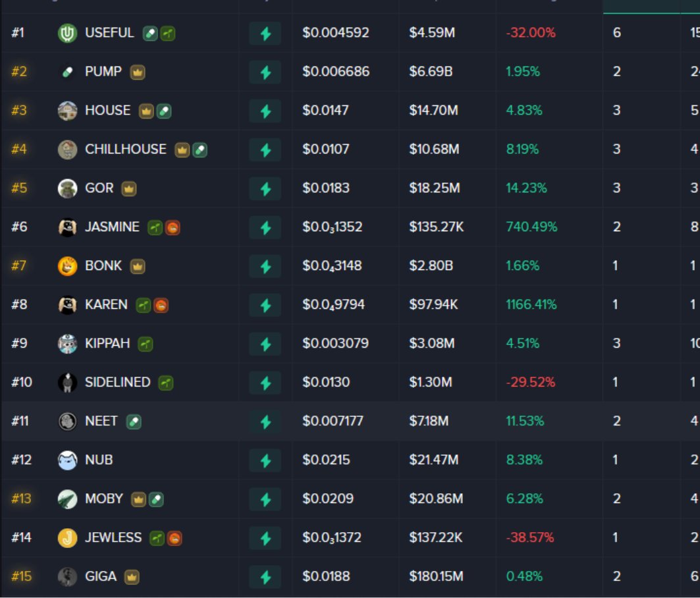Viewport: 700px width, 598px height.
Task: Click the lightning quick-buy icon for KIPPAH
Action: pyautogui.click(x=265, y=344)
